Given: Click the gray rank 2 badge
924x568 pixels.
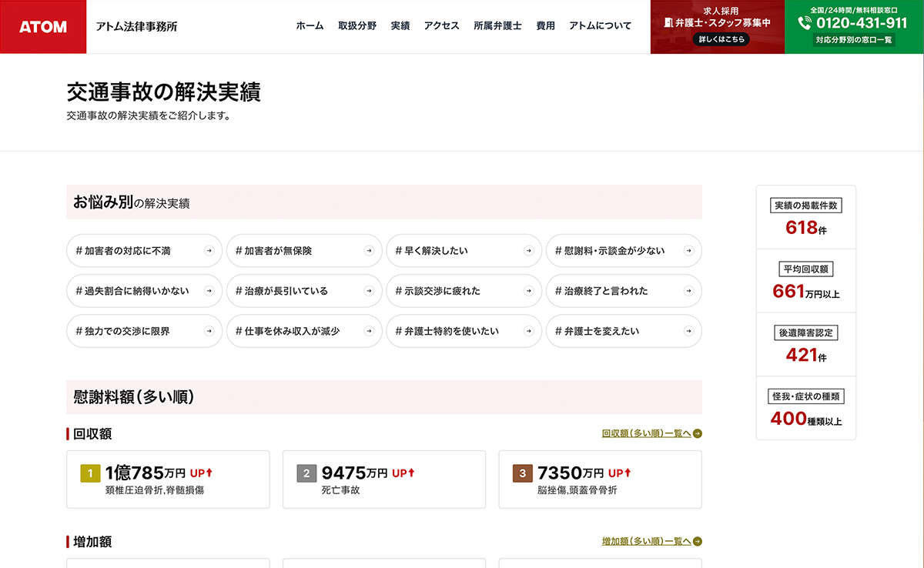Looking at the screenshot, I should 306,473.
